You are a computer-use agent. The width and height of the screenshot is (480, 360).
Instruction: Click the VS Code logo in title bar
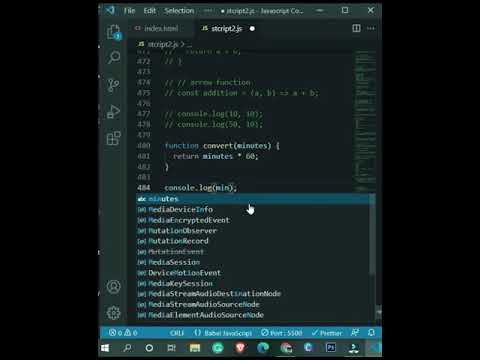[x=110, y=10]
